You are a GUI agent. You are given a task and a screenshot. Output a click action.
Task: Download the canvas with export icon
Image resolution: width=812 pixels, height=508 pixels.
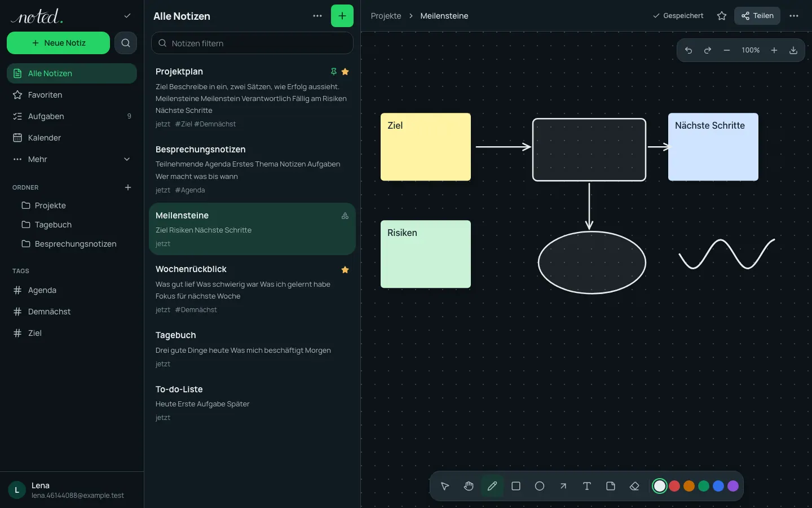[x=793, y=50]
